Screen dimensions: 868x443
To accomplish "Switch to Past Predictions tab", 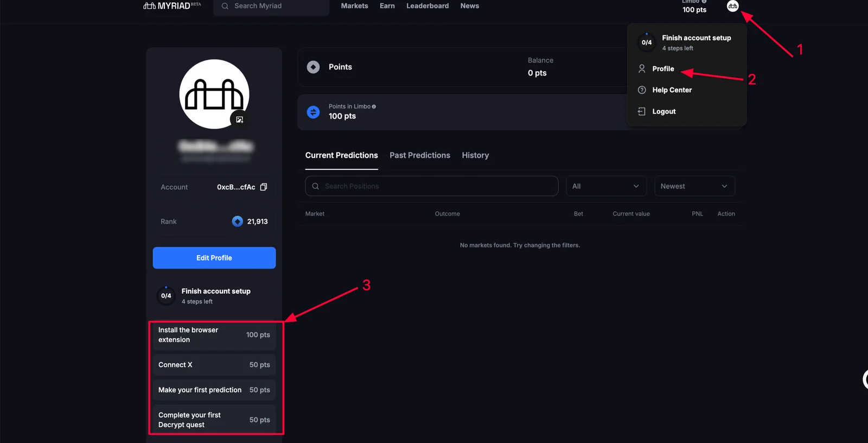I will [420, 155].
